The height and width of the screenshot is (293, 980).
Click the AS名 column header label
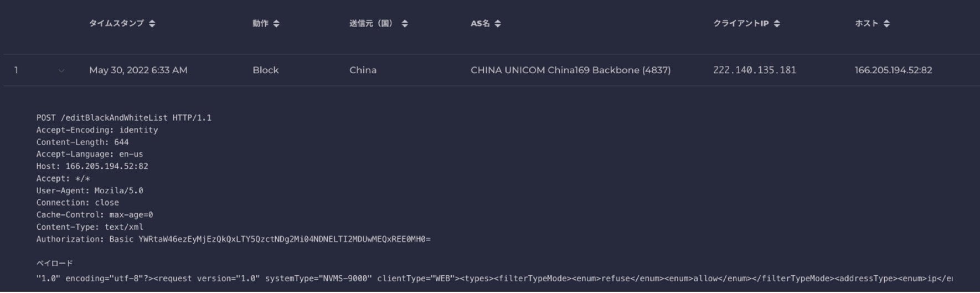[x=480, y=23]
